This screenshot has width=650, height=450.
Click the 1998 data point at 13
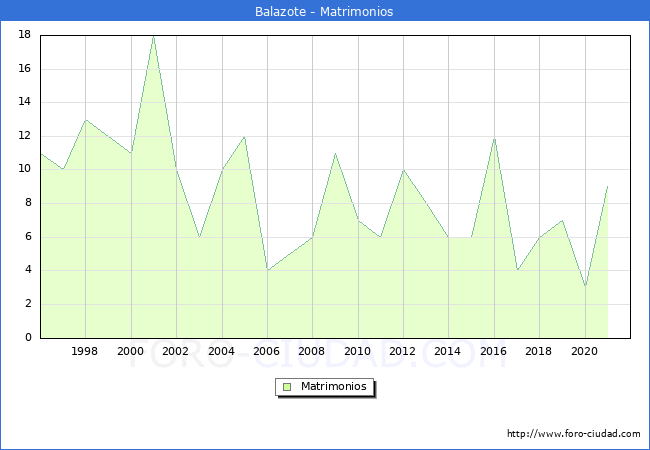pos(85,120)
